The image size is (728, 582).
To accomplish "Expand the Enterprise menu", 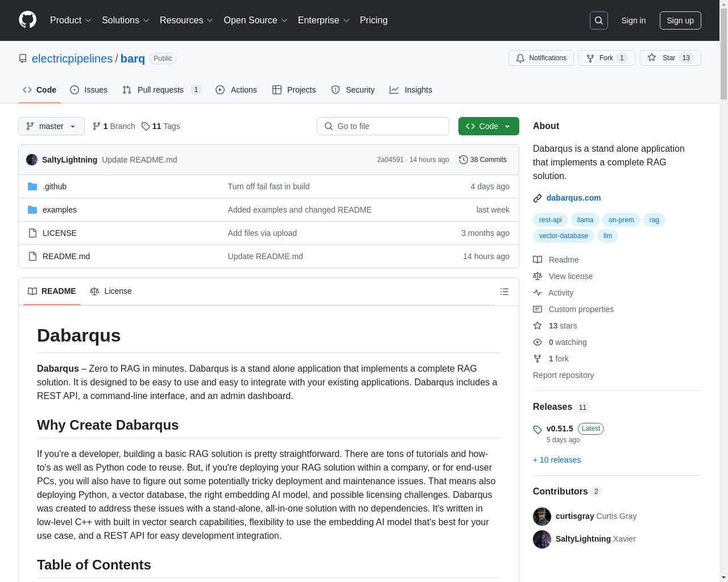I will point(324,20).
